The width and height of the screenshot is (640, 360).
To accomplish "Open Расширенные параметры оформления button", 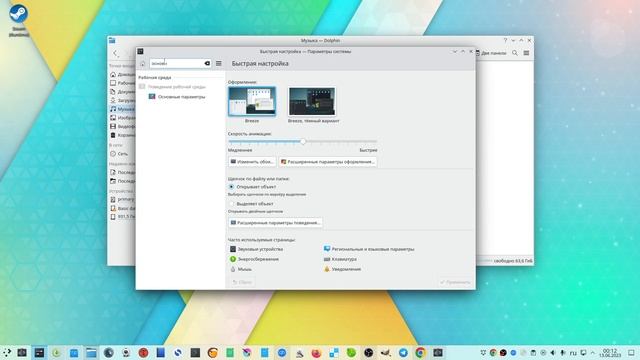I will point(328,162).
